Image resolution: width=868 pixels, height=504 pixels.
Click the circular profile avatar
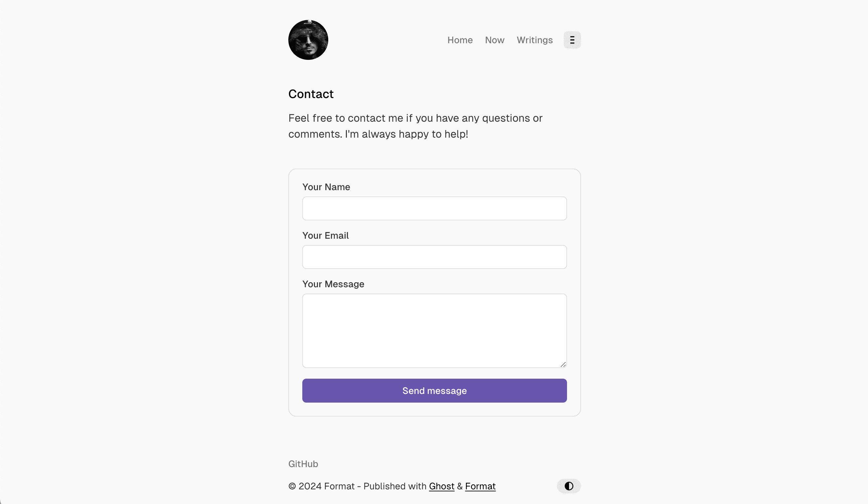click(308, 40)
